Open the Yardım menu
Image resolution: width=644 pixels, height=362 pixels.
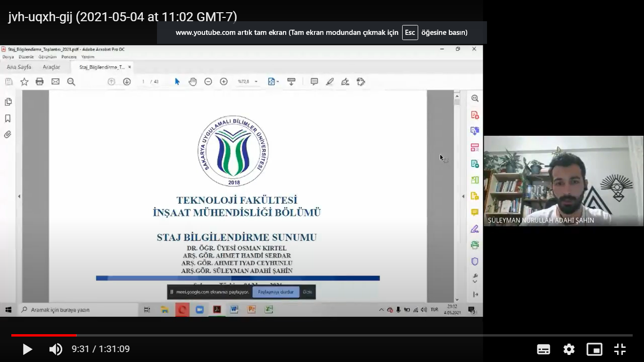pyautogui.click(x=88, y=57)
